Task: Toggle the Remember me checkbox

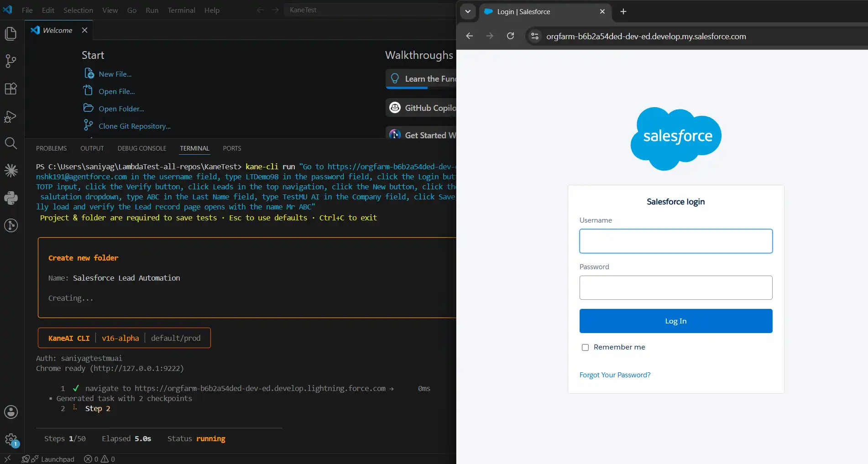Action: tap(585, 347)
